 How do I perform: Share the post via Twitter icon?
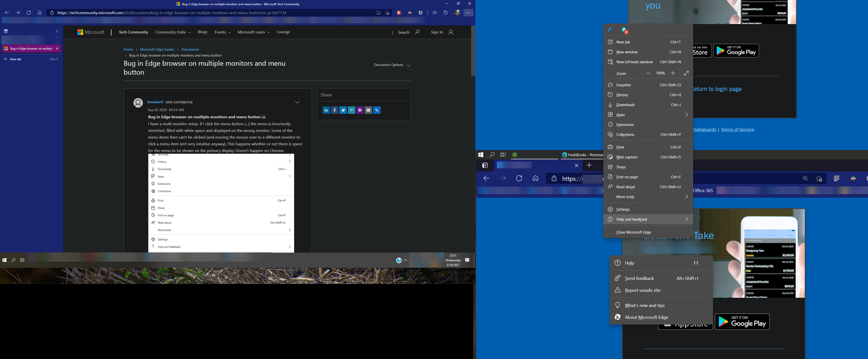tap(343, 110)
